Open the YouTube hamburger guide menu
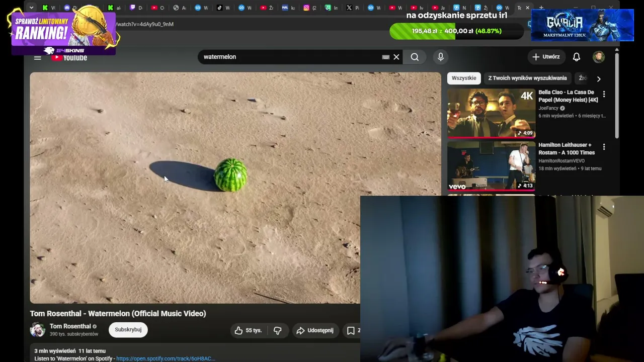The width and height of the screenshot is (644, 362). point(37,57)
